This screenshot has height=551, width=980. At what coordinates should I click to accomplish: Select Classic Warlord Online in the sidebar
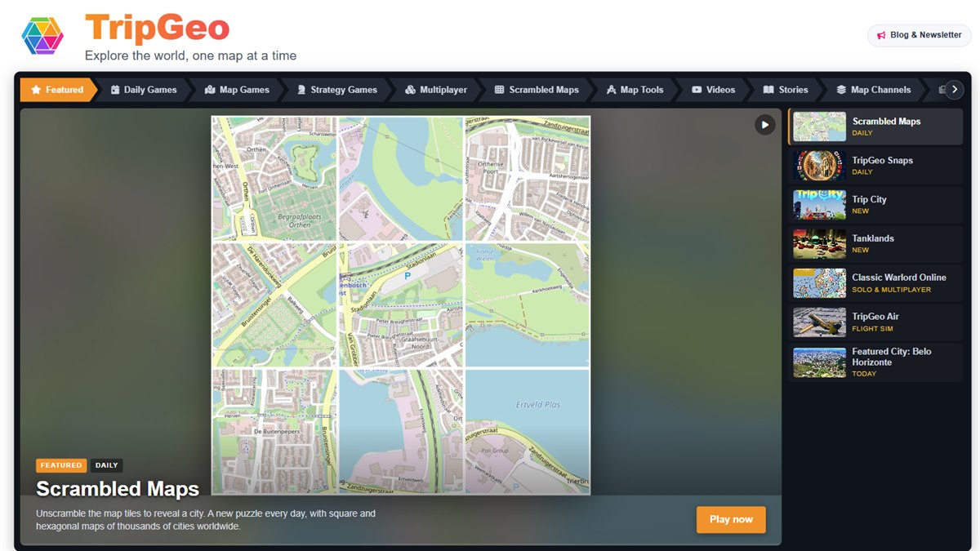tap(876, 283)
